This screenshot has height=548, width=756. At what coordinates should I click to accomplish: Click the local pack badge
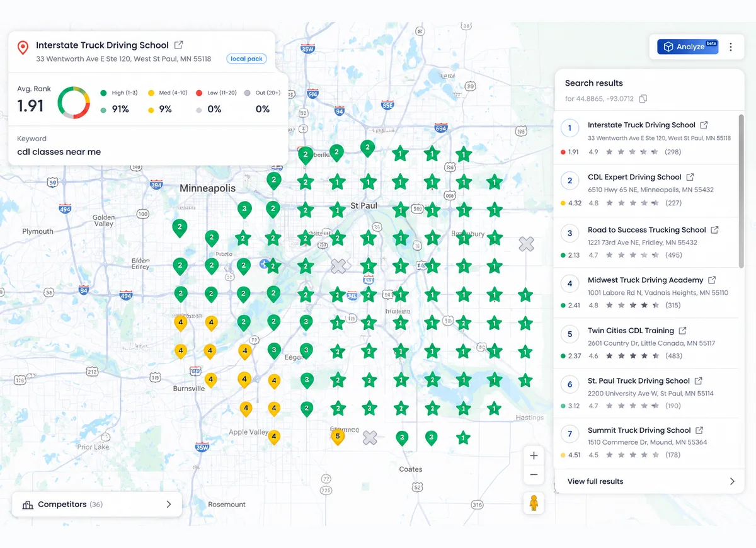click(246, 59)
